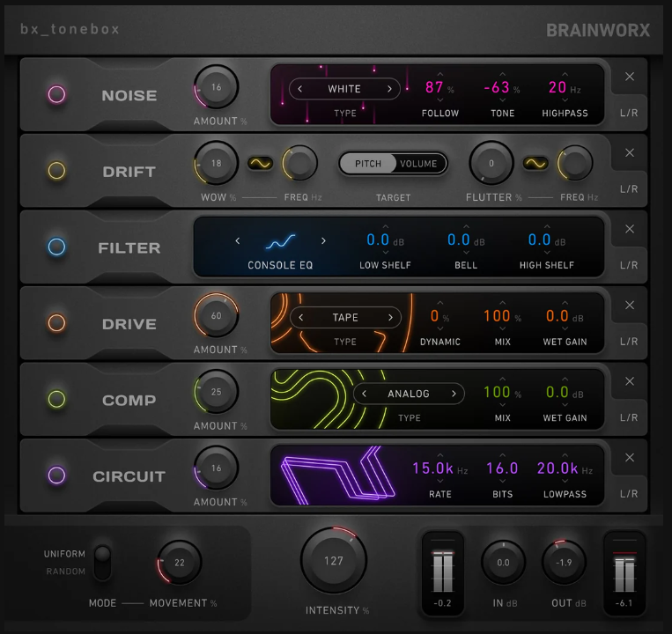Decrease comp MIX with down chevron
Screen dimensions: 672x634
(503, 405)
